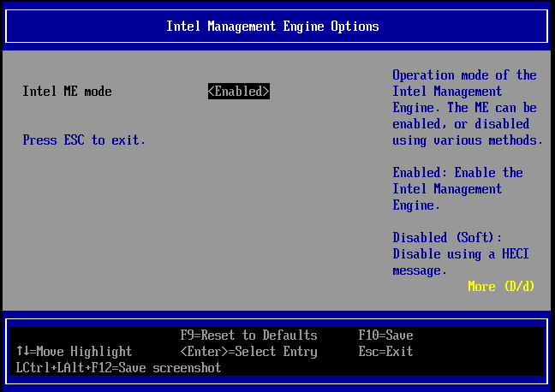The height and width of the screenshot is (392, 555).
Task: Click the 'Operation mode of the' help line
Action: [x=464, y=75]
